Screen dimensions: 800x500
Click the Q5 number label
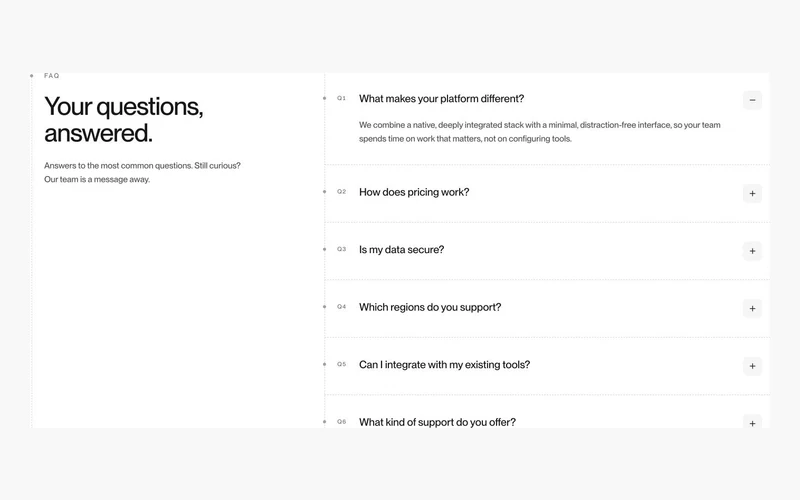tap(341, 364)
